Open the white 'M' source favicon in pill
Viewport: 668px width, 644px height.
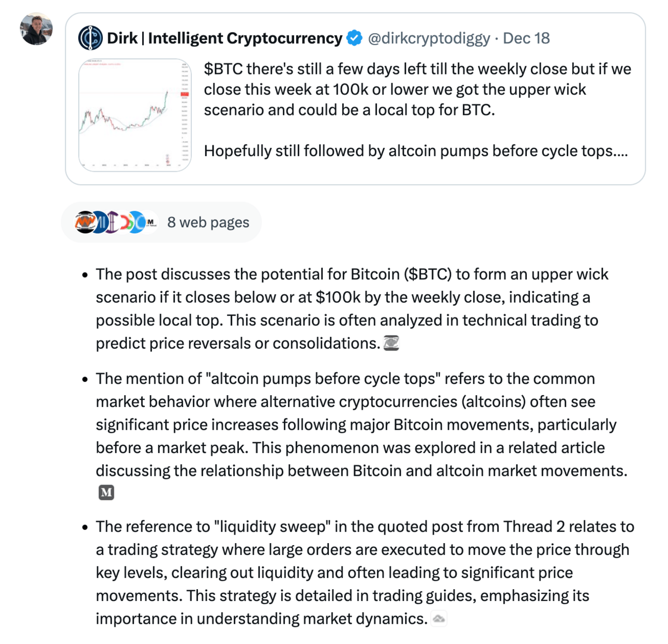[x=150, y=222]
